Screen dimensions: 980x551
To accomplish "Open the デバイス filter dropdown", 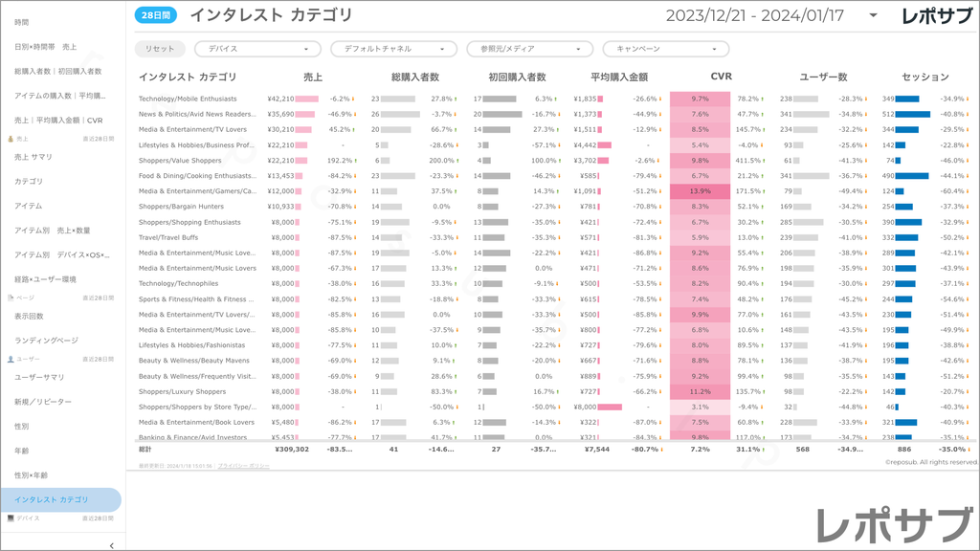I will tap(257, 49).
